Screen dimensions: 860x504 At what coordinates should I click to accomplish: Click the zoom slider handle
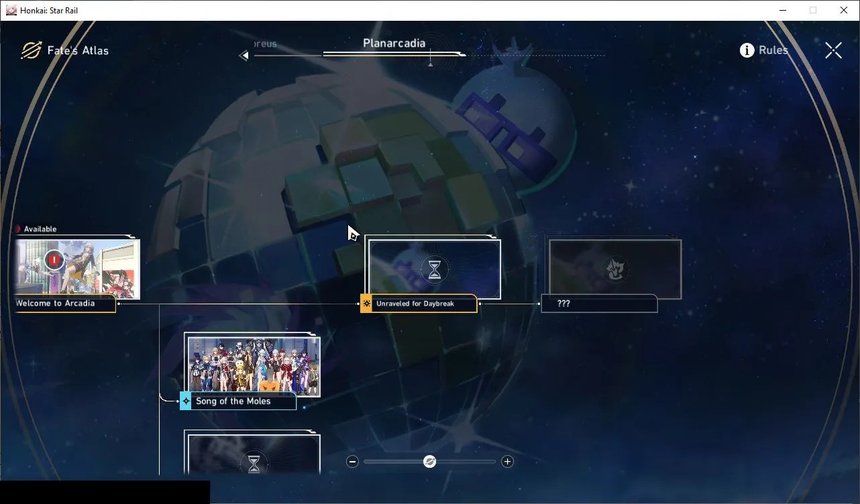[x=430, y=461]
